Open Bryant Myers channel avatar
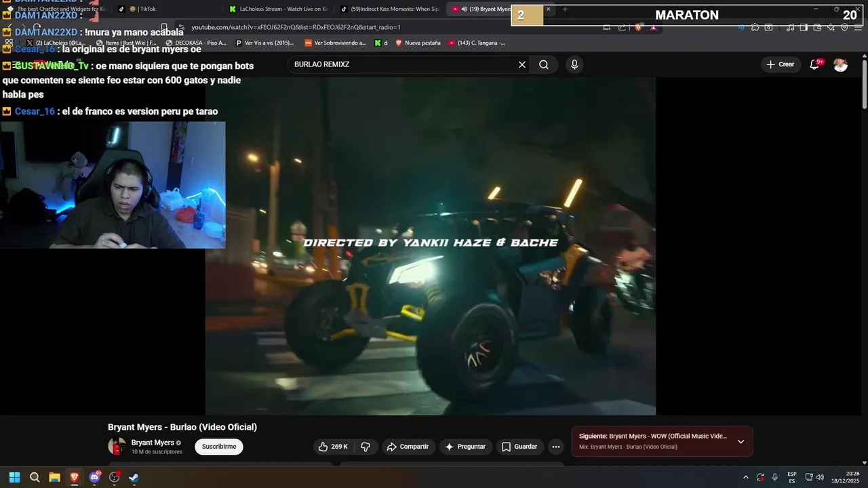Viewport: 868px width, 488px height. coord(117,446)
